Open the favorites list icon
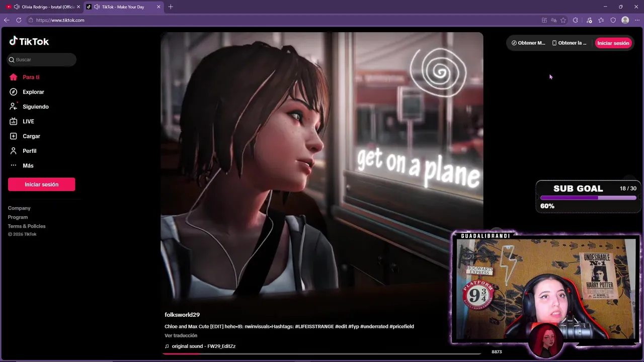 pyautogui.click(x=601, y=20)
